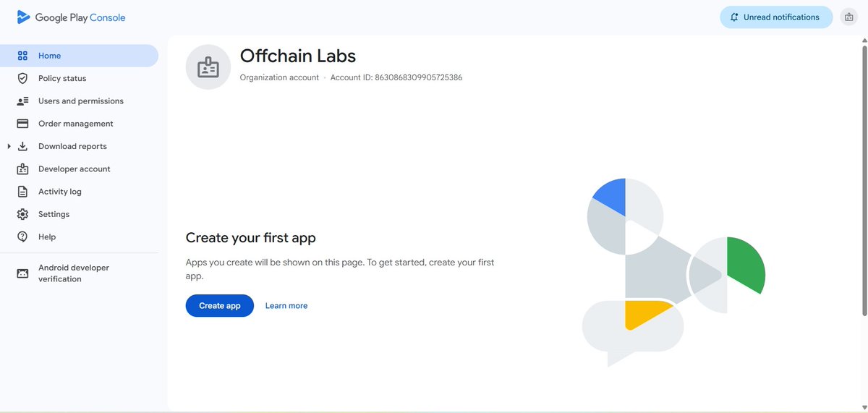Click the Download reports download icon
Image resolution: width=868 pixels, height=413 pixels.
coord(22,146)
